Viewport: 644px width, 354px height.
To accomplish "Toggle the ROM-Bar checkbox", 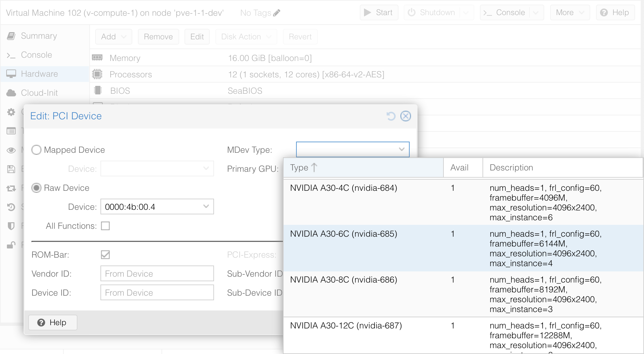I will (x=105, y=255).
